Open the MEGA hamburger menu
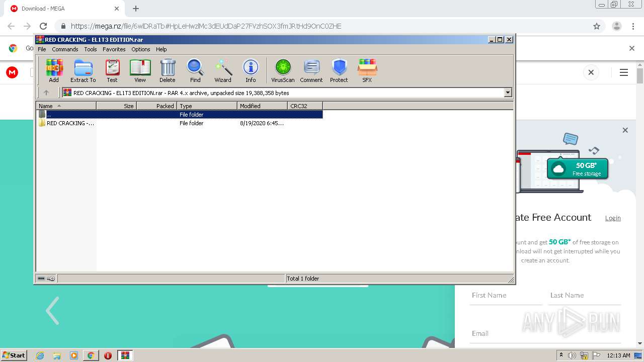Screen dimensions: 644x362 tap(624, 72)
